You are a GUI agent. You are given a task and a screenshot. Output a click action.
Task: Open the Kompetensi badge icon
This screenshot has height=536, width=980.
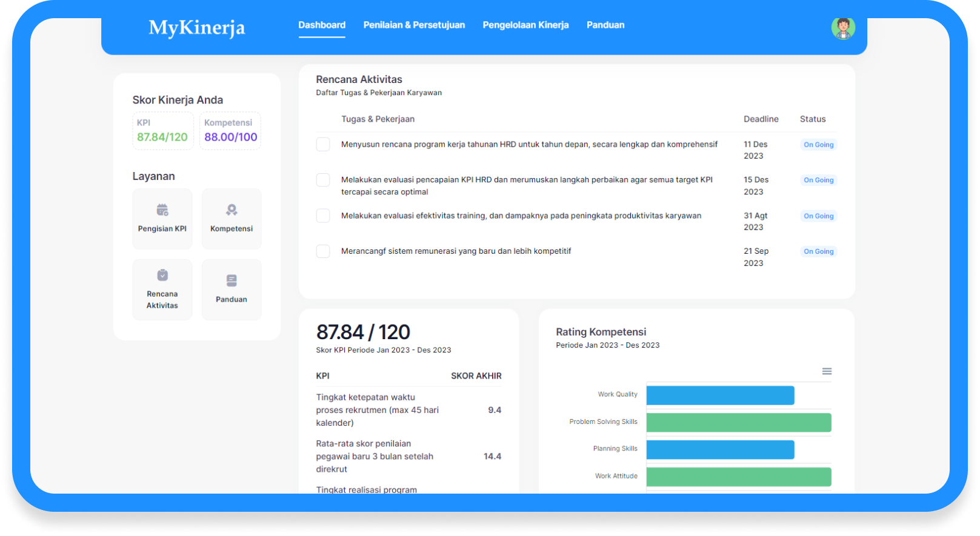[232, 210]
